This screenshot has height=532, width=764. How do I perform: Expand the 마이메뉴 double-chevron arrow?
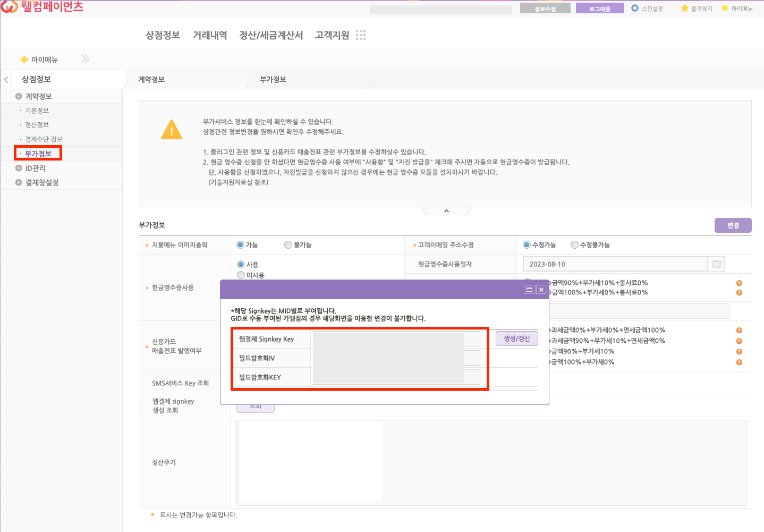tap(85, 59)
